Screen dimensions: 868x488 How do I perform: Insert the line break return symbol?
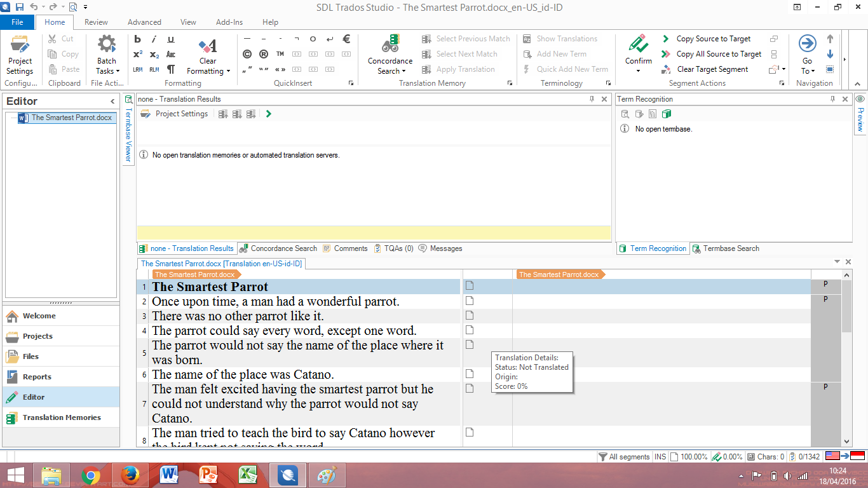tap(330, 39)
